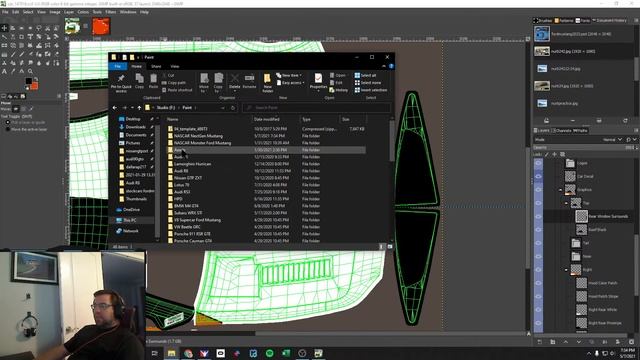The image size is (640, 360).
Task: Toggle visibility of Graphics layer group
Action: click(538, 190)
